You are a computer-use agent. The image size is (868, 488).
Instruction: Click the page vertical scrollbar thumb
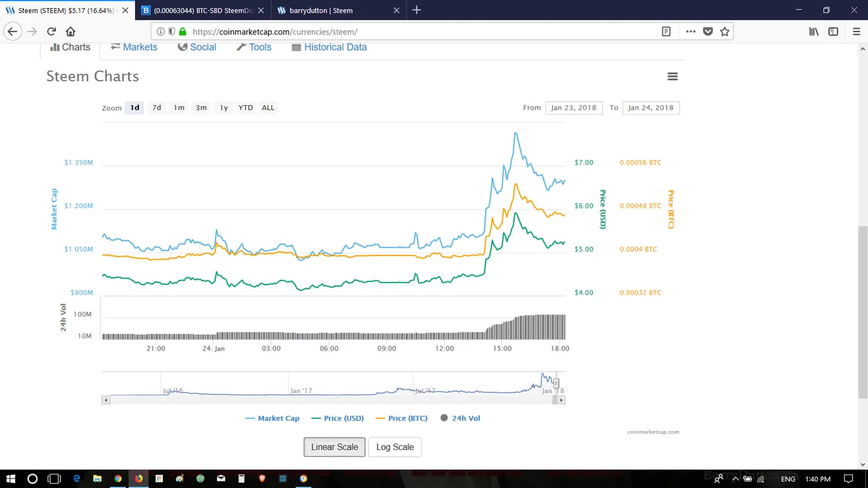click(x=863, y=312)
